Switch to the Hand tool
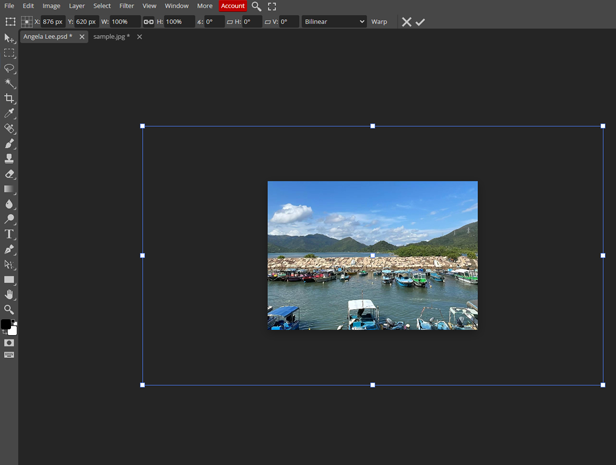The image size is (616, 465). pyautogui.click(x=9, y=295)
